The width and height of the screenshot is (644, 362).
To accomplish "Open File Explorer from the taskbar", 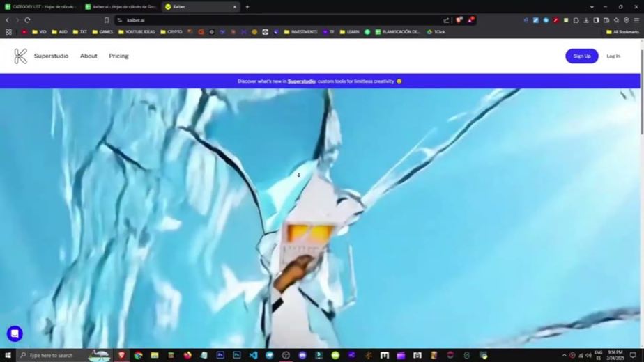I will (155, 355).
